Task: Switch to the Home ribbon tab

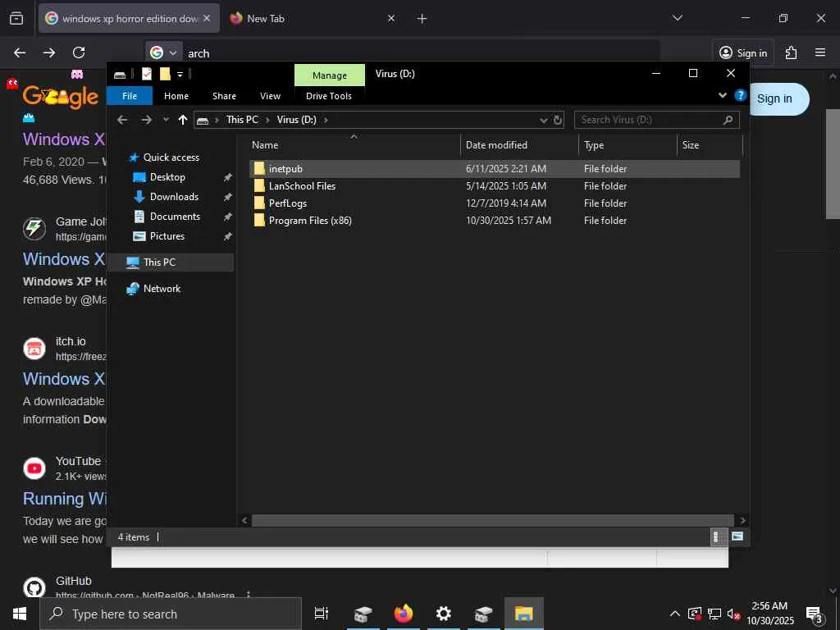Action: coord(176,96)
